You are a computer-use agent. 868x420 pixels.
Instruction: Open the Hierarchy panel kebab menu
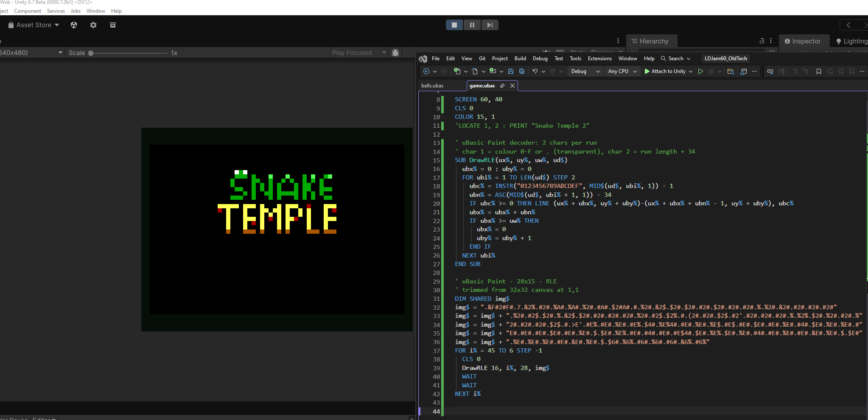[x=771, y=41]
